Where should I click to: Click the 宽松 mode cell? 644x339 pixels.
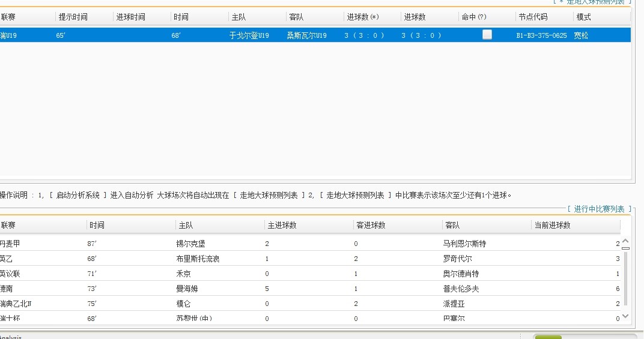(x=581, y=35)
